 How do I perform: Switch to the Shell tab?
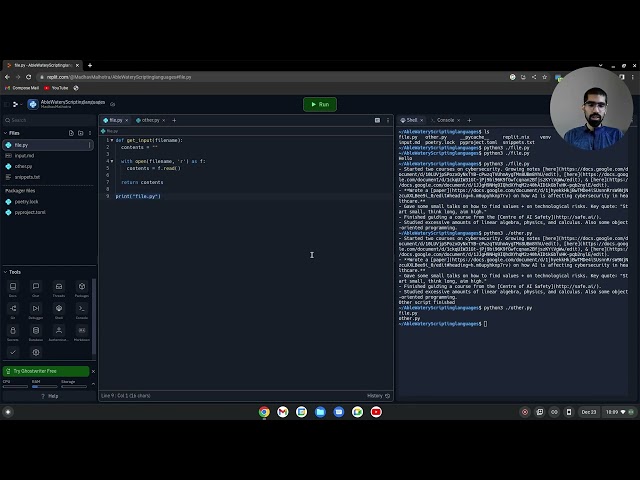point(409,120)
